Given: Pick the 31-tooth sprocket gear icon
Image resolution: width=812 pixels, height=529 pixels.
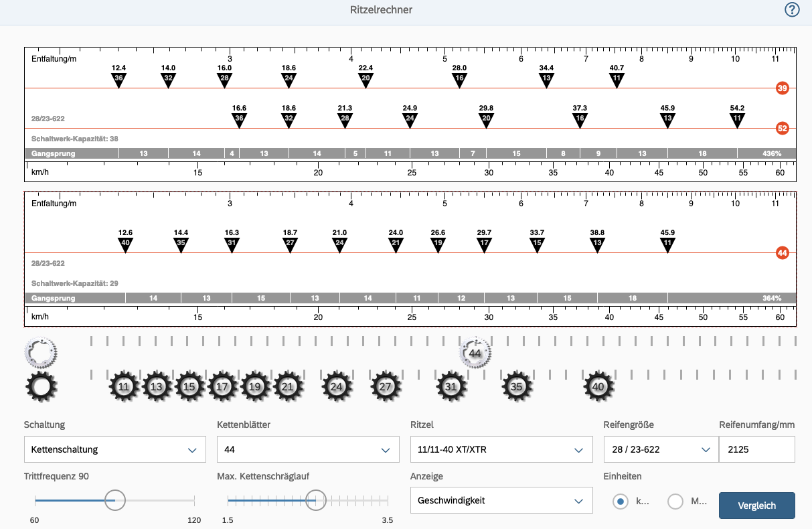Looking at the screenshot, I should (451, 387).
